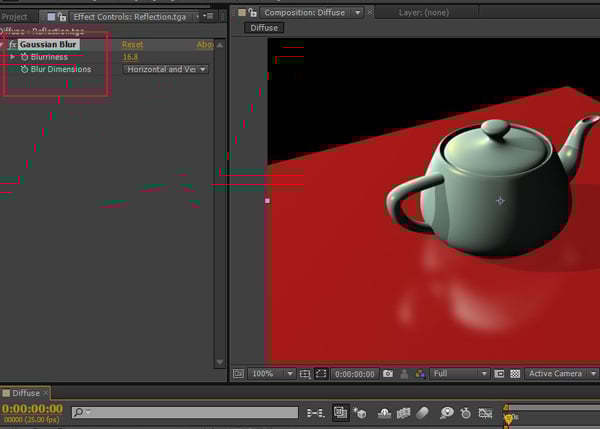Click the viewer current time 0:00:00:00

(x=355, y=374)
